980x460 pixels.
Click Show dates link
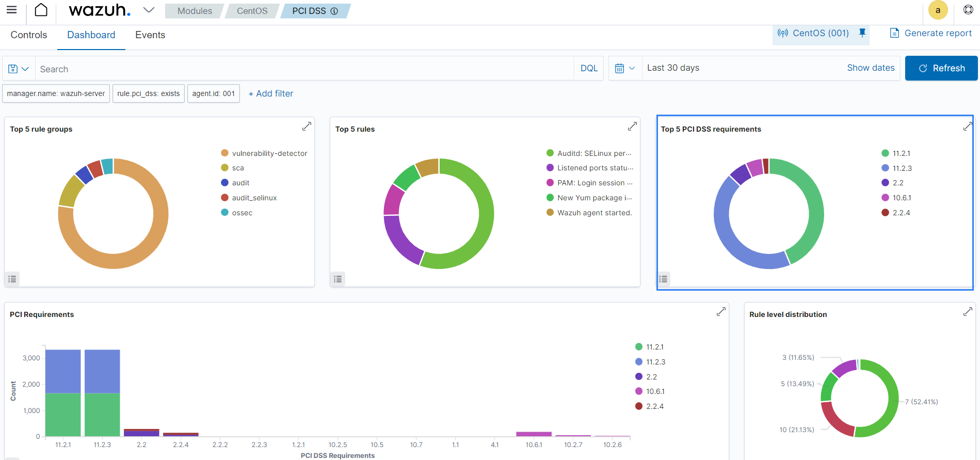[871, 68]
